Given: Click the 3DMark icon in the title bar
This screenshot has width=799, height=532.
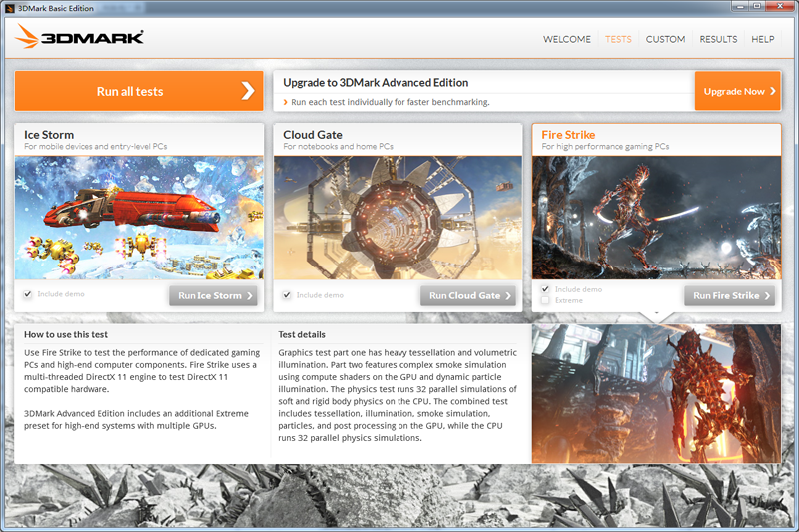Looking at the screenshot, I should click(x=9, y=8).
